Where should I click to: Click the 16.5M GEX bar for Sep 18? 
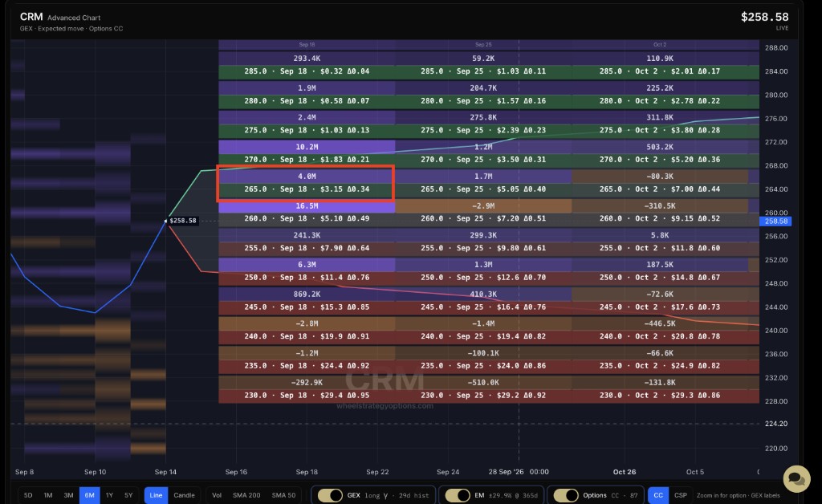[x=307, y=206]
